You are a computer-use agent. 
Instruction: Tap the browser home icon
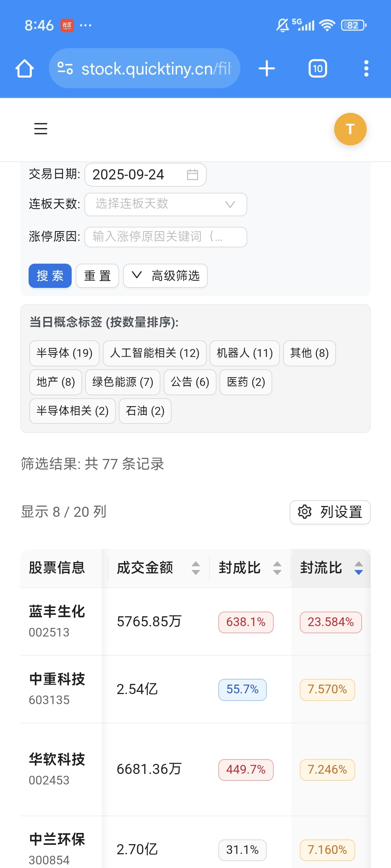coord(25,68)
